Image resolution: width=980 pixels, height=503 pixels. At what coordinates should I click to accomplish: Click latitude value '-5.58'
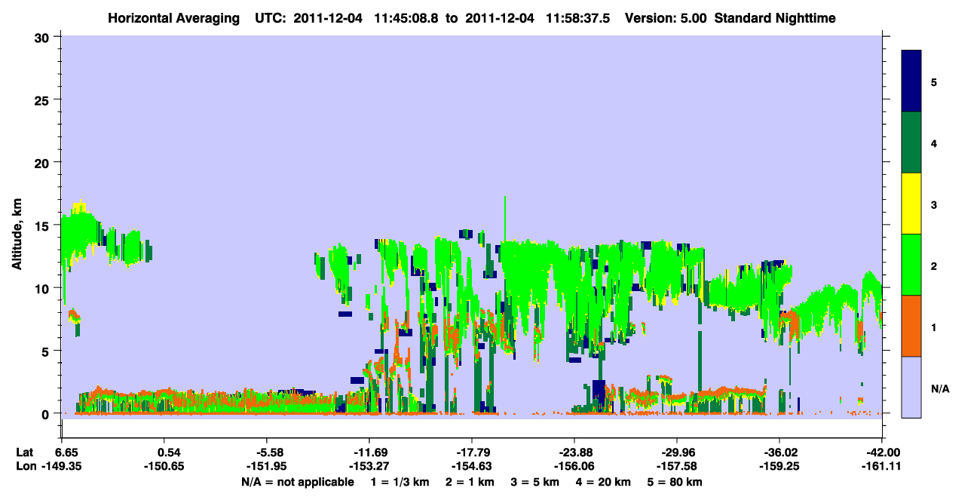[268, 452]
